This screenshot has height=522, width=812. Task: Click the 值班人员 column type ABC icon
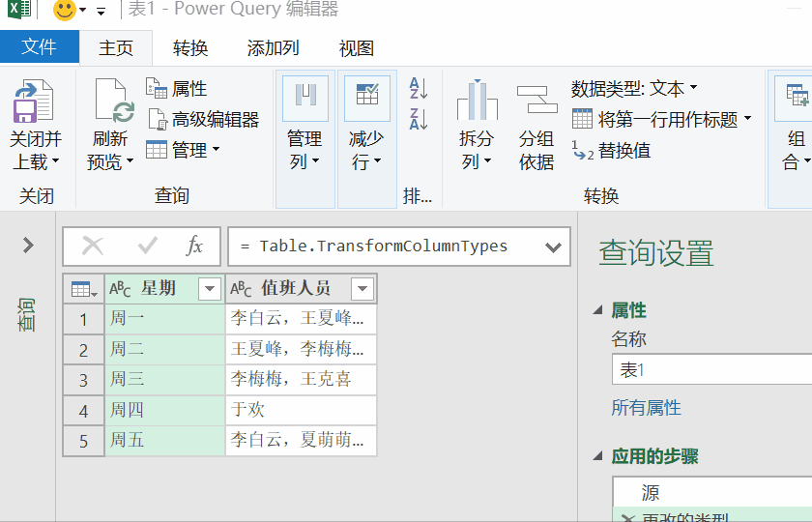tap(241, 289)
